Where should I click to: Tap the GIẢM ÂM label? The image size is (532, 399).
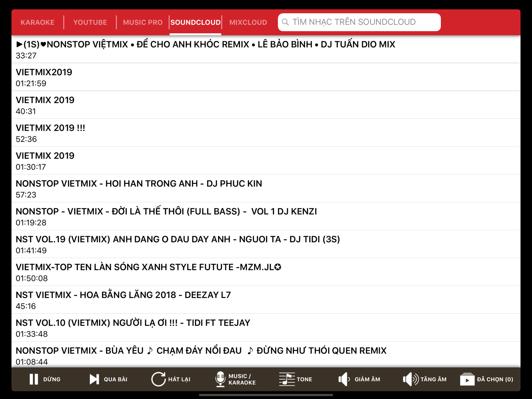(367, 379)
